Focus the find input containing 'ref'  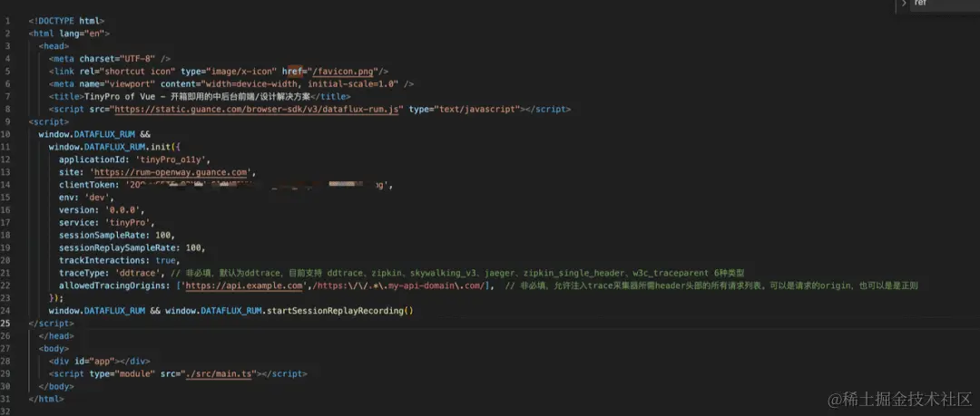point(945,4)
